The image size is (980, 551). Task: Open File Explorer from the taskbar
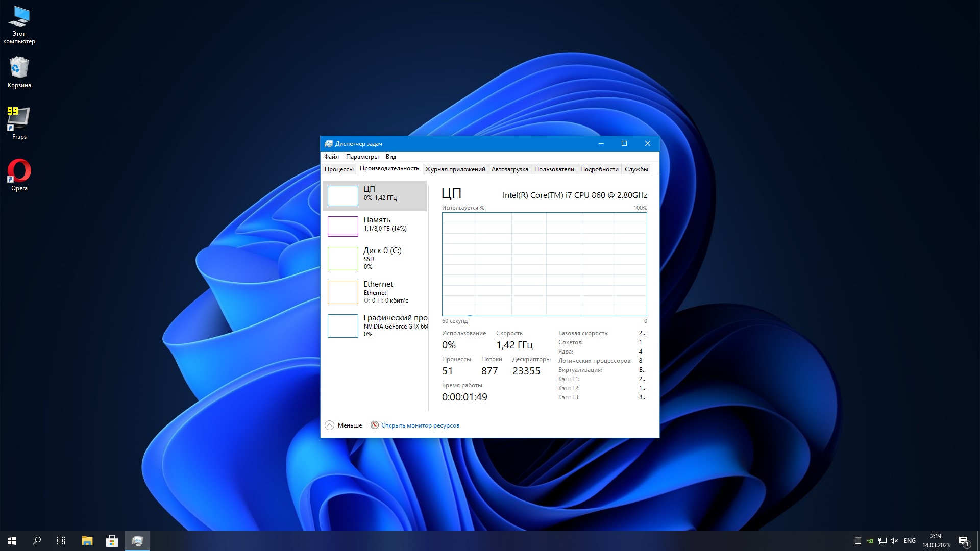pyautogui.click(x=87, y=541)
